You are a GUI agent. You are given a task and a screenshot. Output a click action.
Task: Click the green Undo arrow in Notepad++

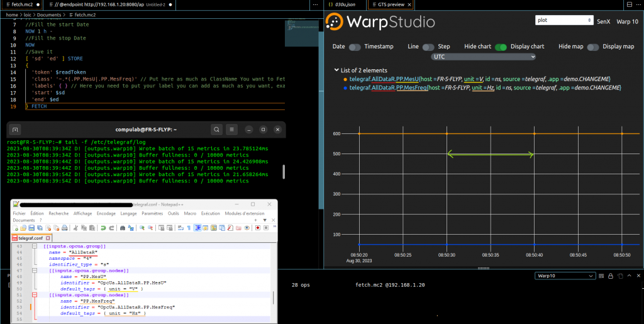103,228
